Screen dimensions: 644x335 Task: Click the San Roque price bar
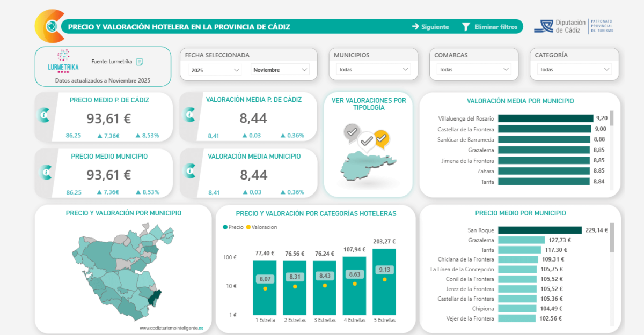tap(540, 230)
